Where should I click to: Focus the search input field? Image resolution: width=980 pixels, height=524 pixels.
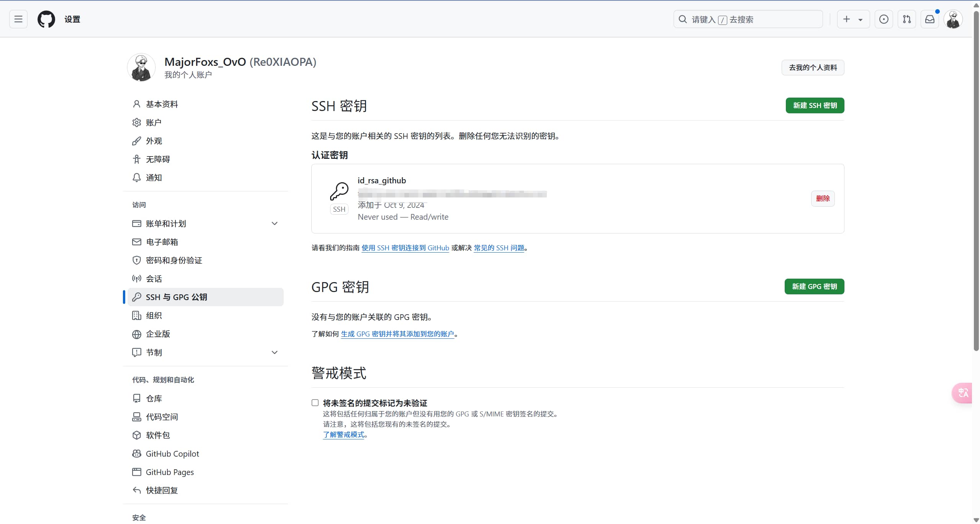point(748,19)
